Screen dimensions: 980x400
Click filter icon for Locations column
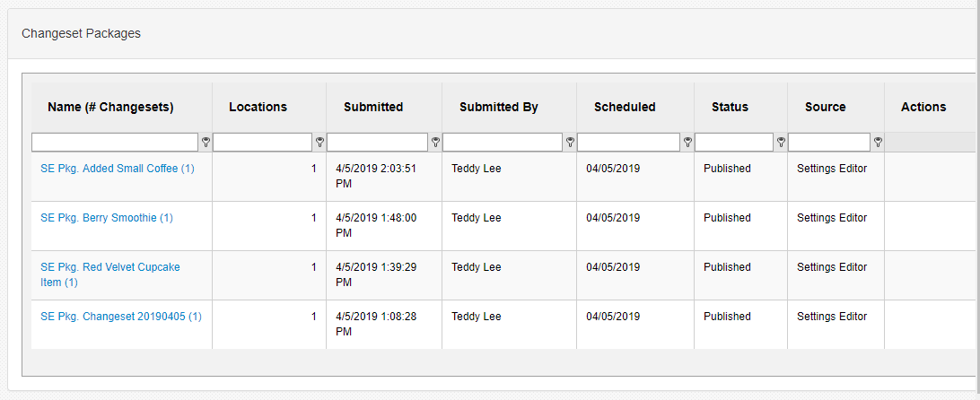319,143
